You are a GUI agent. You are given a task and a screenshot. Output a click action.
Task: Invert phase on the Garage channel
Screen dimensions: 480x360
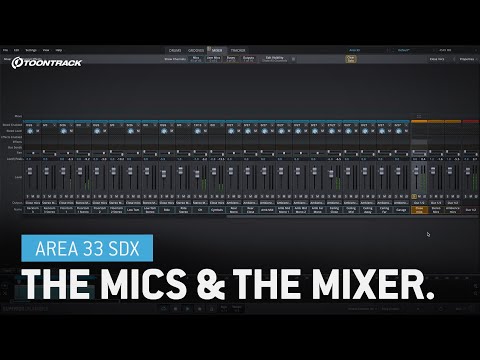tap(406, 196)
